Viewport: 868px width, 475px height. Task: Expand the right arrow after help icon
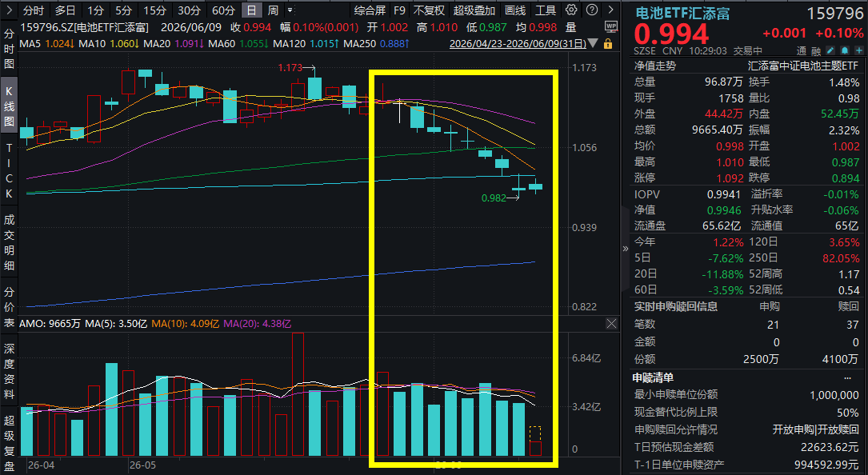pyautogui.click(x=610, y=10)
